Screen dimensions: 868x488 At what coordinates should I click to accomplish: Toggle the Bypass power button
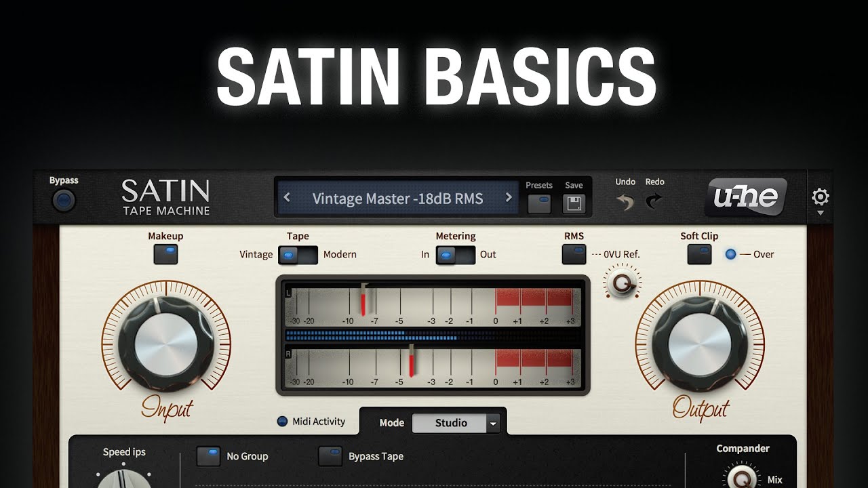click(64, 201)
